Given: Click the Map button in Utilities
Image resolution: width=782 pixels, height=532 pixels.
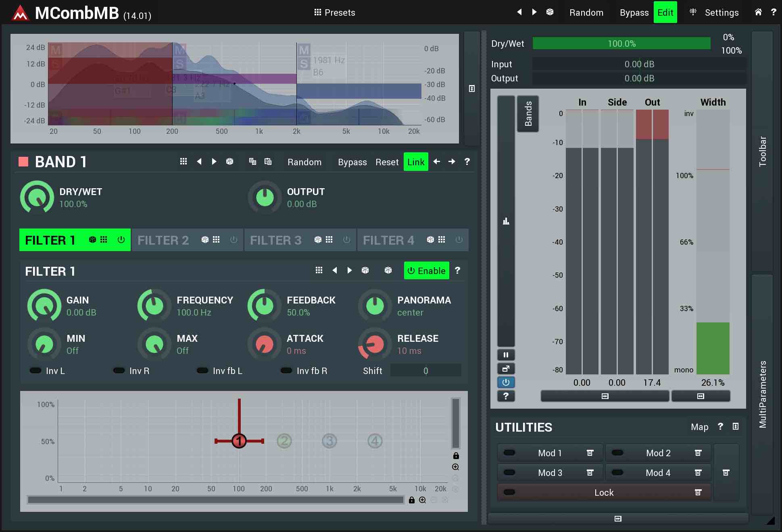Looking at the screenshot, I should [x=699, y=427].
